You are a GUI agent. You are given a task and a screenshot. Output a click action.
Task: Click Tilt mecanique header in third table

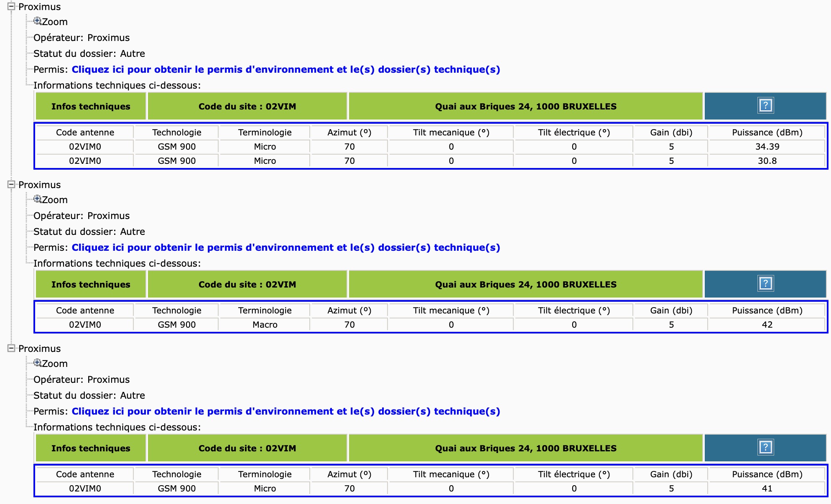(451, 474)
